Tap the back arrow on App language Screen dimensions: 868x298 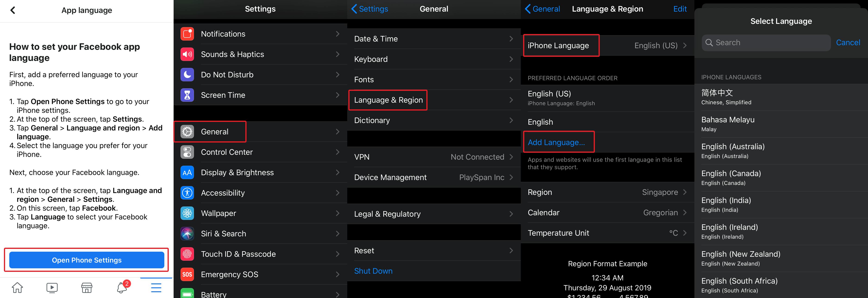coord(13,10)
